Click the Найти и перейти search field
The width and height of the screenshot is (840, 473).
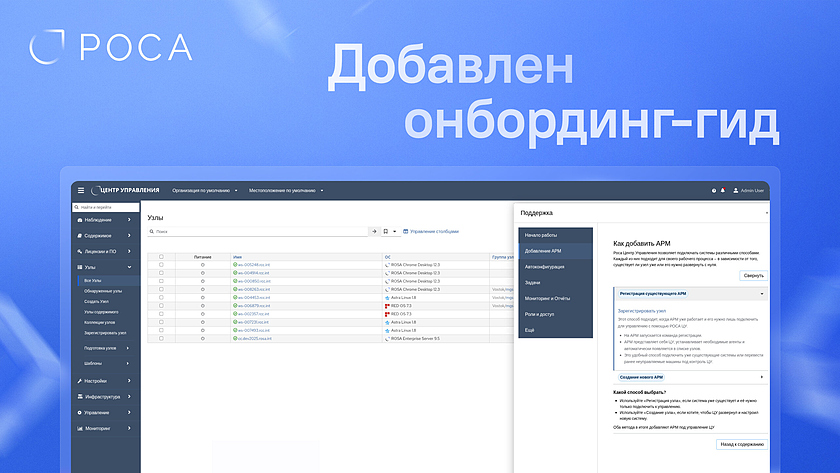click(x=105, y=207)
